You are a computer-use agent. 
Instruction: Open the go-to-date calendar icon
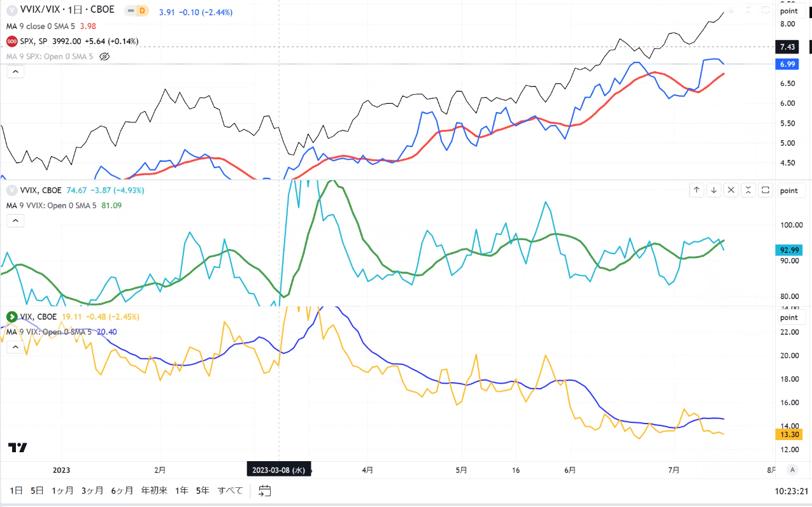coord(265,490)
